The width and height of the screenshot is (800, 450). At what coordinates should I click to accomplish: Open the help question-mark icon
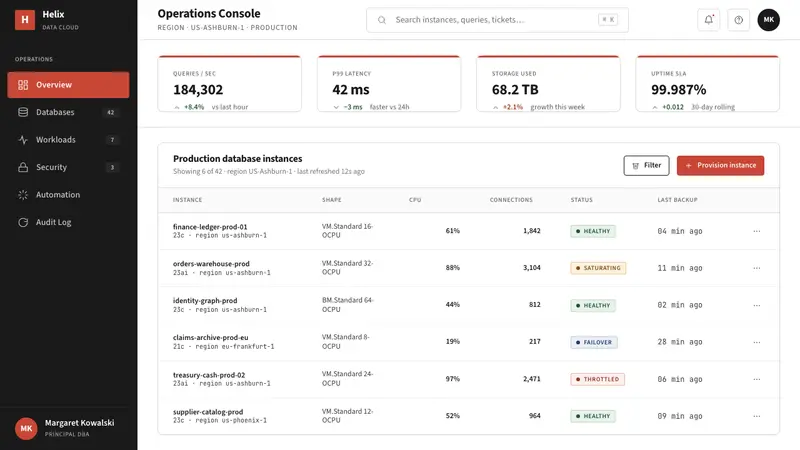[x=738, y=20]
